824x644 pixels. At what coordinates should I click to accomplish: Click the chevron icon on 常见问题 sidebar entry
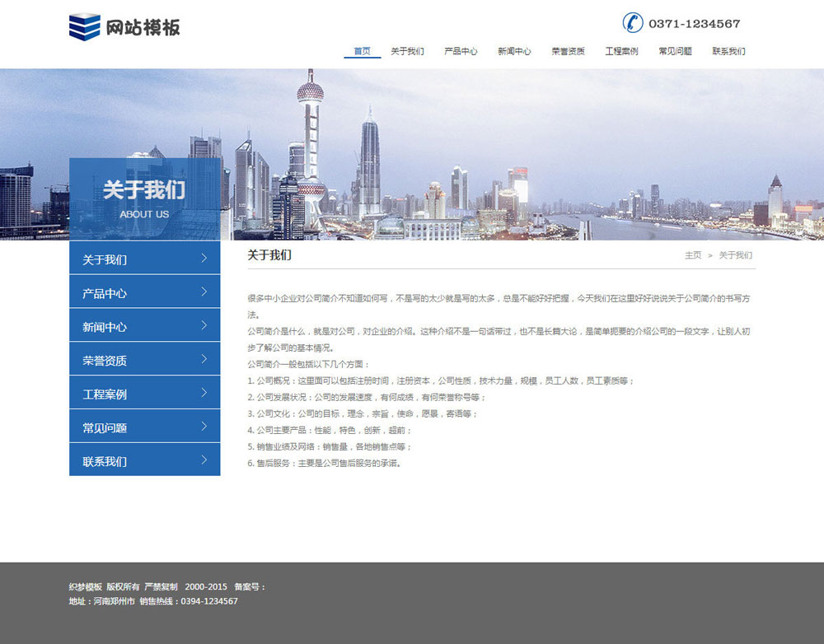[x=204, y=426]
